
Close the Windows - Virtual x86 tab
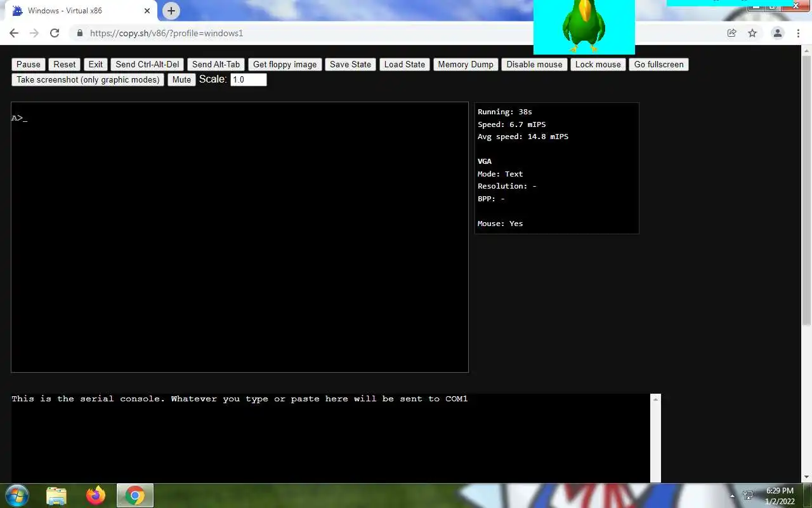(147, 11)
